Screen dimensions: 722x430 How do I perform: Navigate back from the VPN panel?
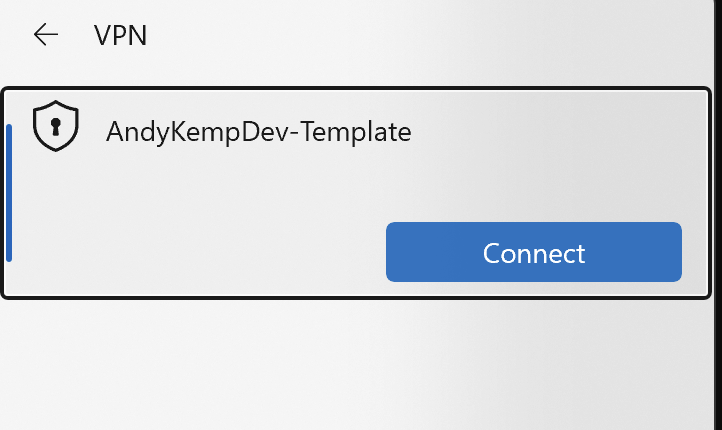[46, 35]
